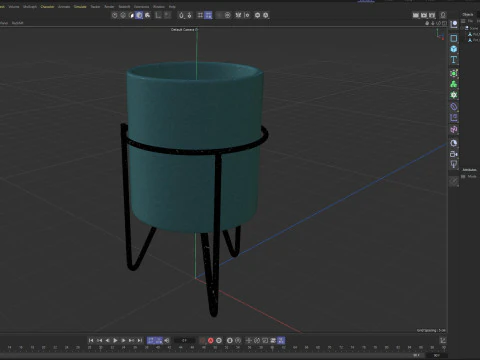480x360 pixels.
Task: Open the Character menu
Action: [x=47, y=7]
